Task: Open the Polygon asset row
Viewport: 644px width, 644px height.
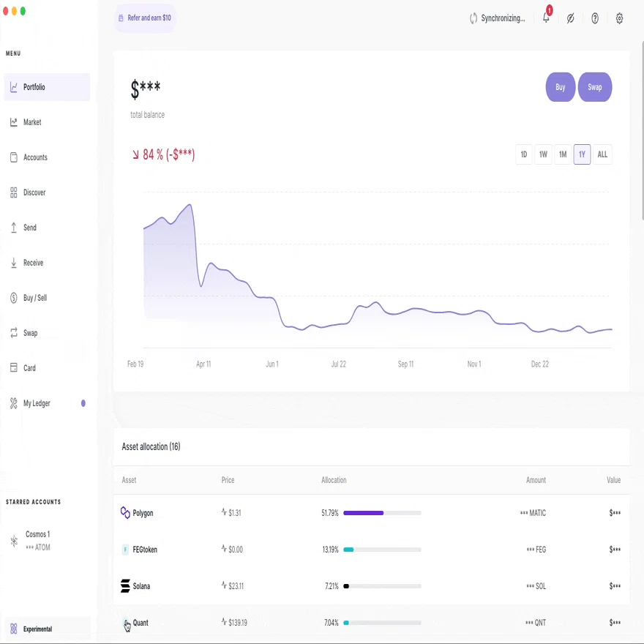Action: pyautogui.click(x=371, y=513)
